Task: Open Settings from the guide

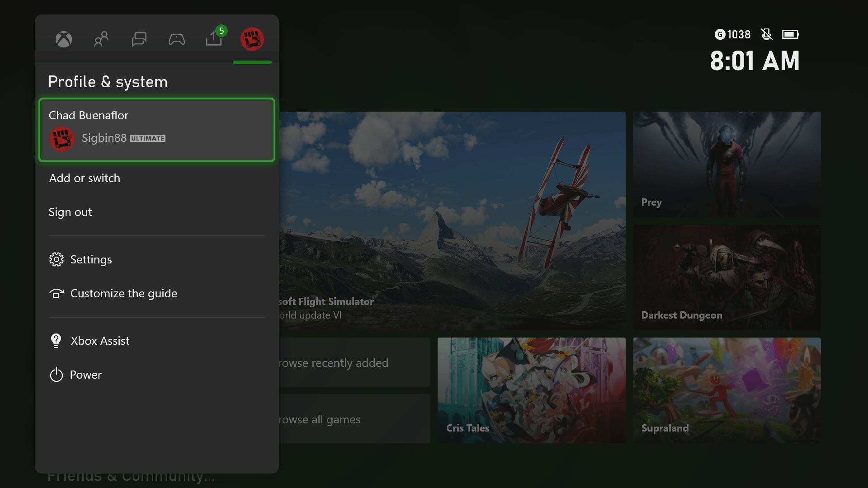Action: point(91,259)
